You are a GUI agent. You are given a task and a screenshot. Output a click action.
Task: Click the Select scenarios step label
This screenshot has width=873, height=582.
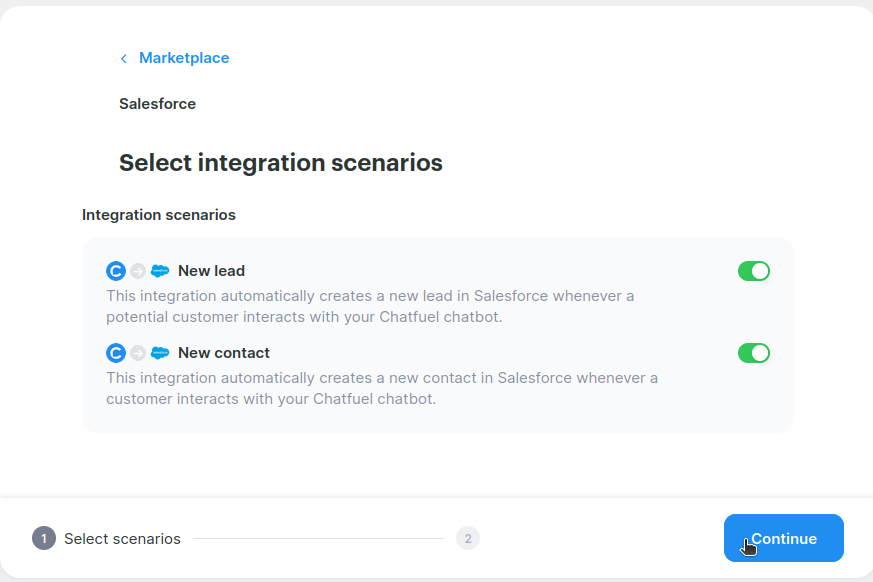tap(122, 539)
